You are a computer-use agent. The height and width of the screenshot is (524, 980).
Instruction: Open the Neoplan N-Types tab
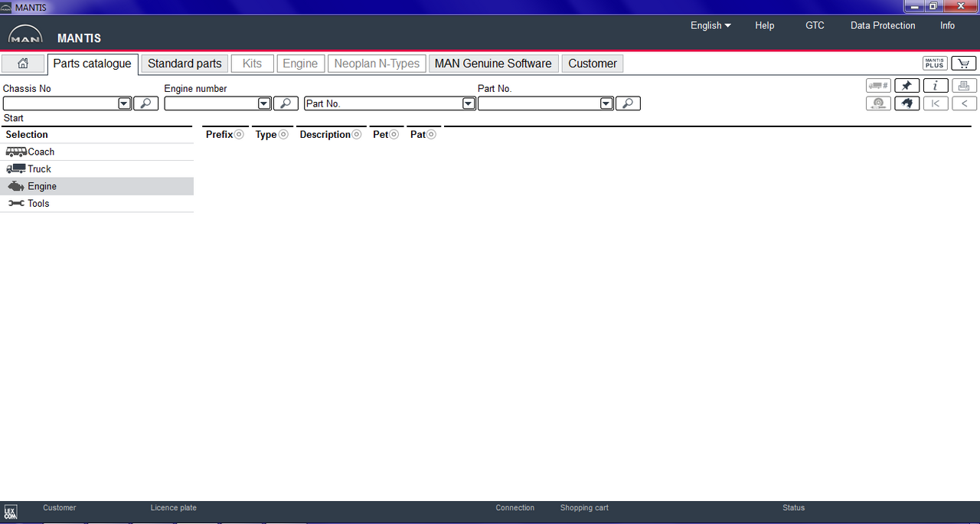pyautogui.click(x=377, y=64)
